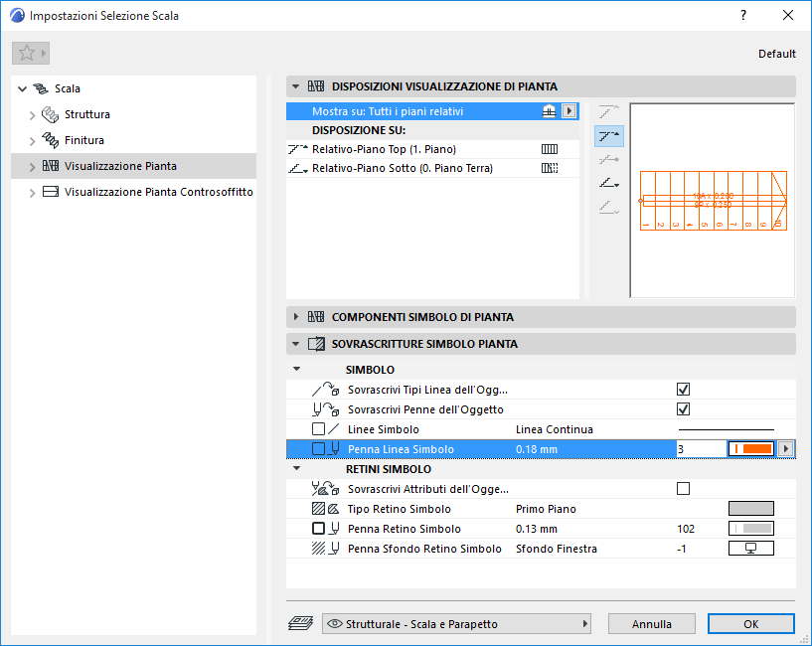Select Struttura in the tree

tap(87, 114)
